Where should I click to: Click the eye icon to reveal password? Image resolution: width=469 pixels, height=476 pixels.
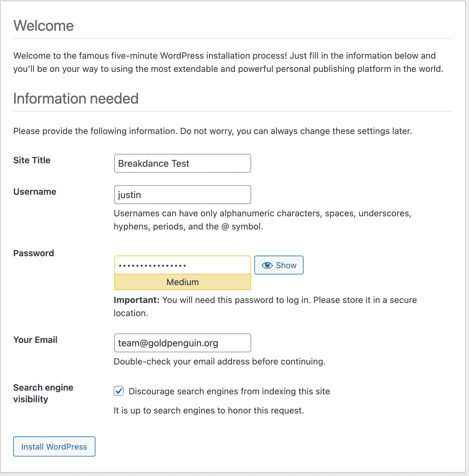[x=267, y=265]
